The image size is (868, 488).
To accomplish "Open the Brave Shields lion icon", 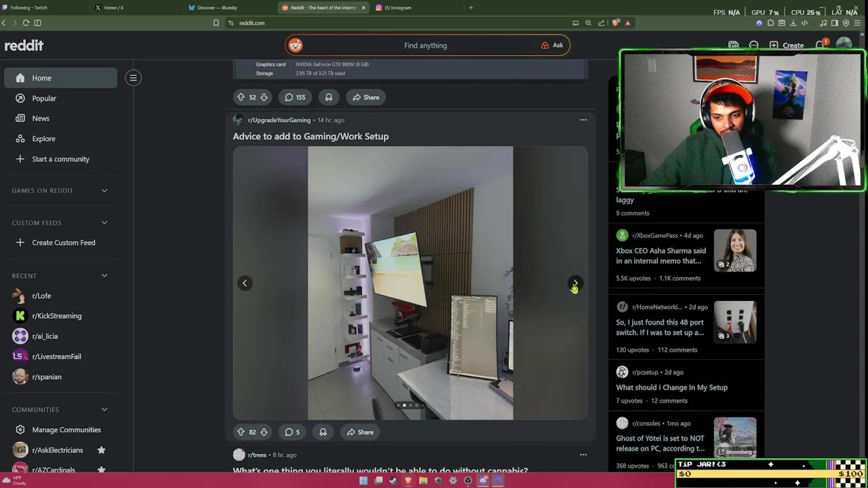I will point(616,22).
